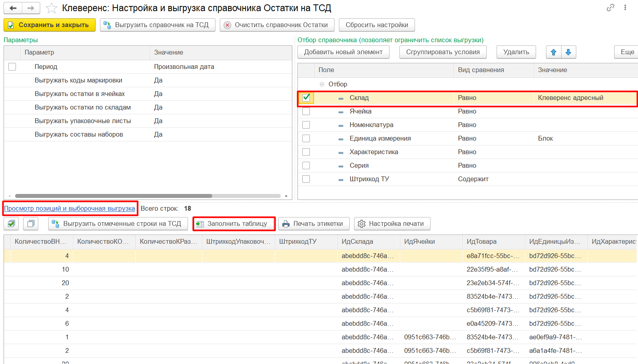Copy link via the chain icon
This screenshot has width=638, height=364.
pos(610,8)
